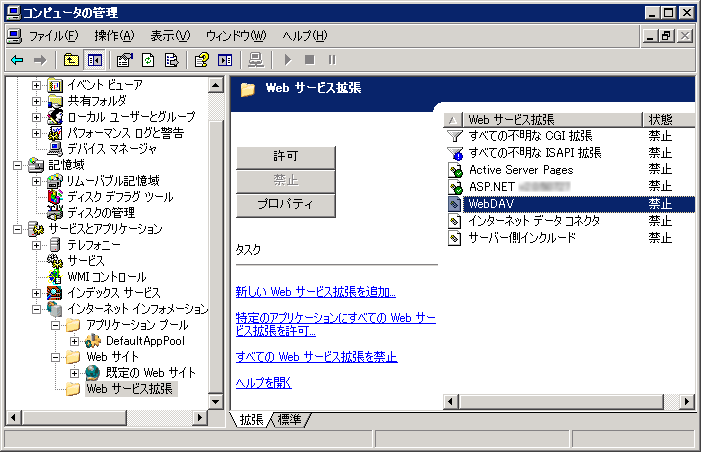
Task: Click the Back arrow toolbar button
Action: click(x=17, y=60)
